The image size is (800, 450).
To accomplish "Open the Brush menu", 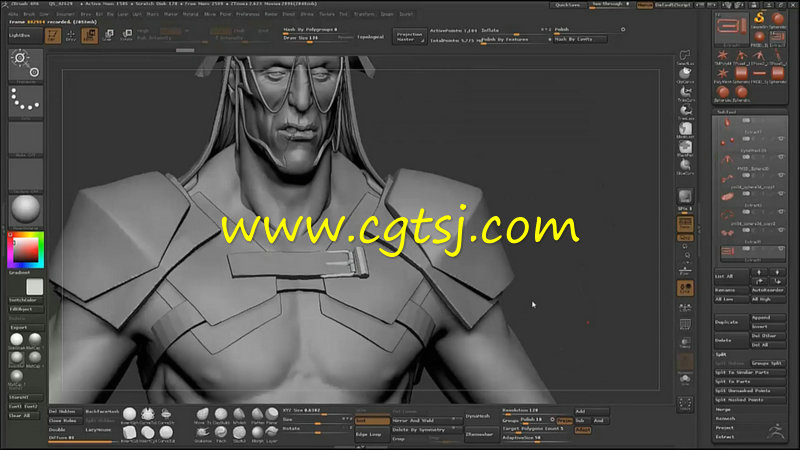I will click(29, 14).
